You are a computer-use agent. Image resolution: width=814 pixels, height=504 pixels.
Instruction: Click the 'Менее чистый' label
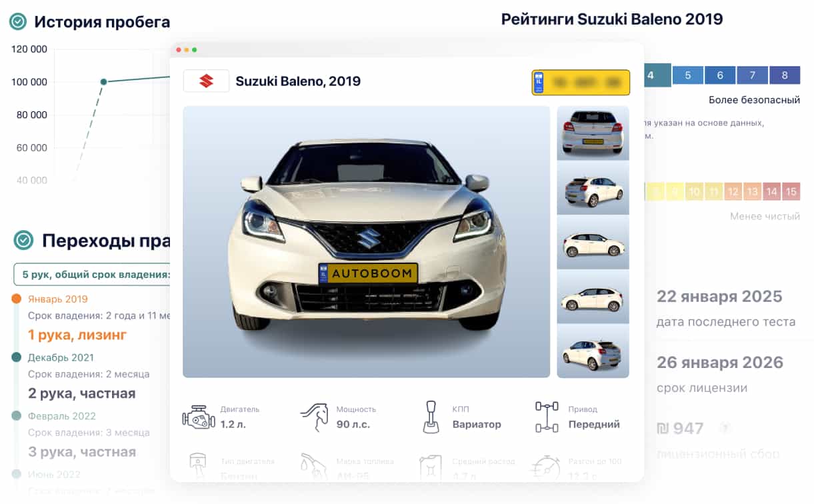click(765, 217)
